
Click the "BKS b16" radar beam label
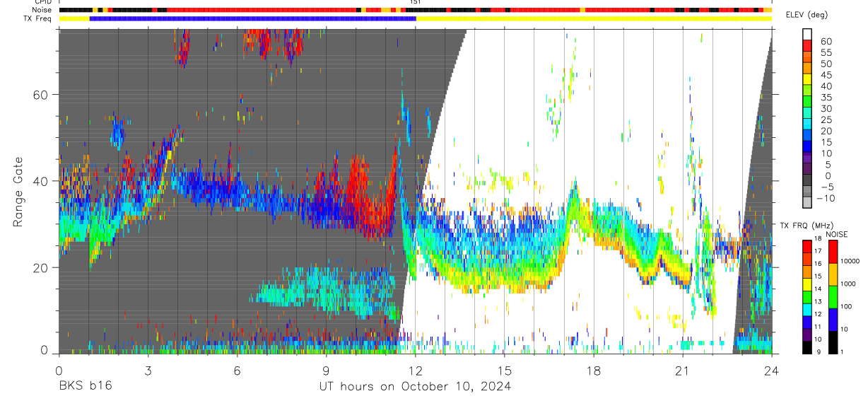click(x=85, y=386)
